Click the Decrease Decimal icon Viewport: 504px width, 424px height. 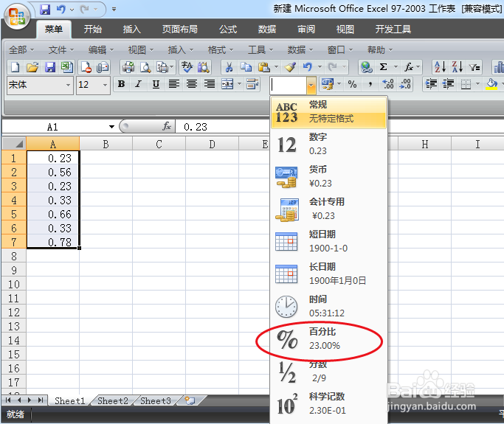(405, 85)
